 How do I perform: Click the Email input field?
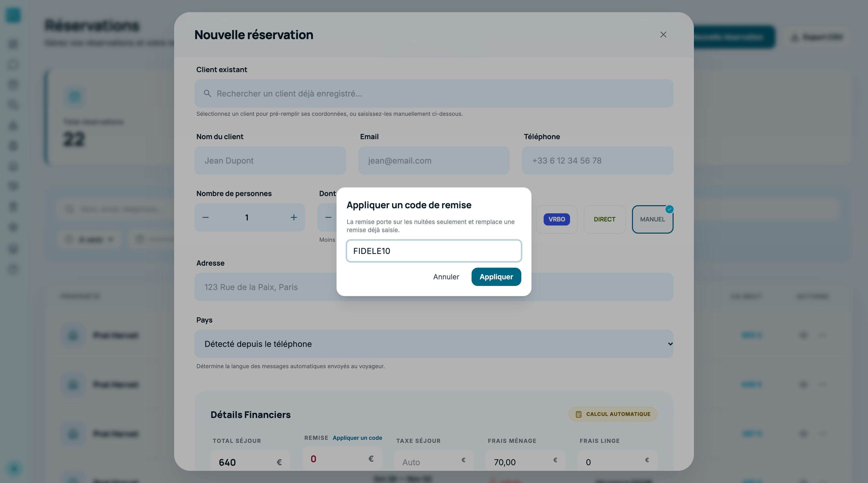point(434,160)
